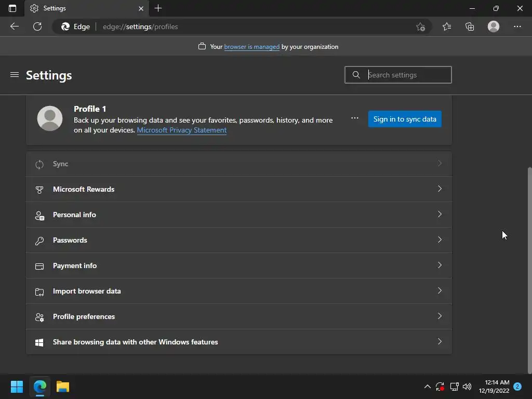Open the Collections icon
The height and width of the screenshot is (399, 532).
[470, 26]
